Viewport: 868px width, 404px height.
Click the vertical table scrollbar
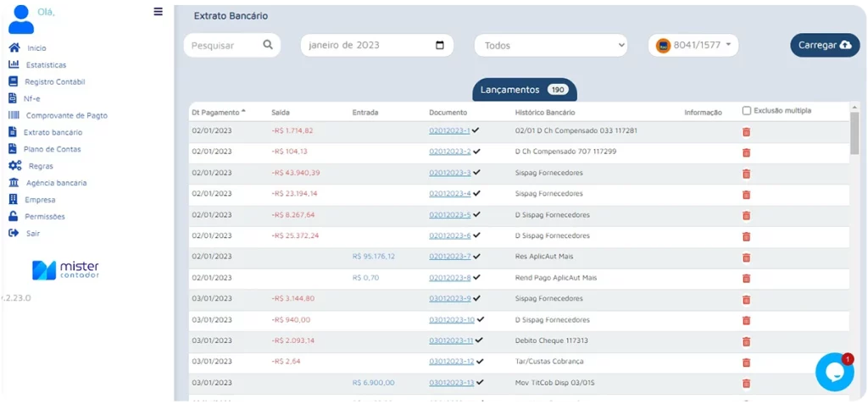tap(854, 136)
